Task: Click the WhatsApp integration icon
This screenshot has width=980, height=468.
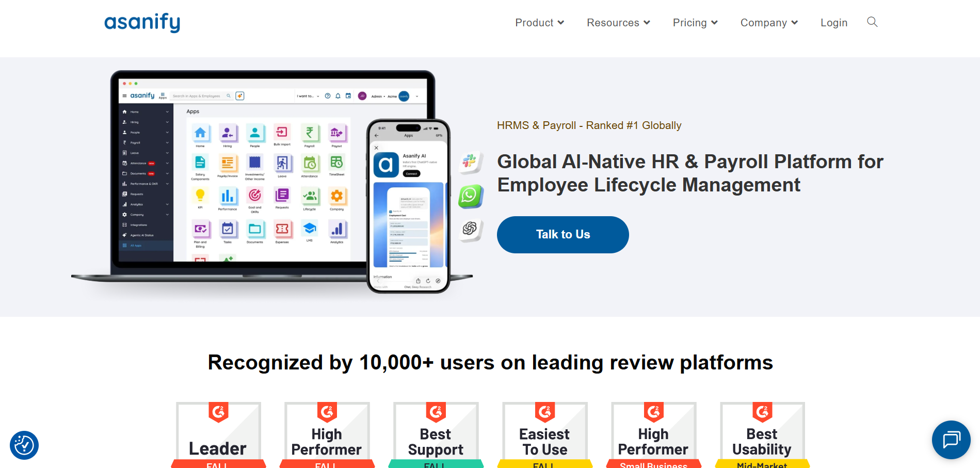Action: [x=470, y=196]
